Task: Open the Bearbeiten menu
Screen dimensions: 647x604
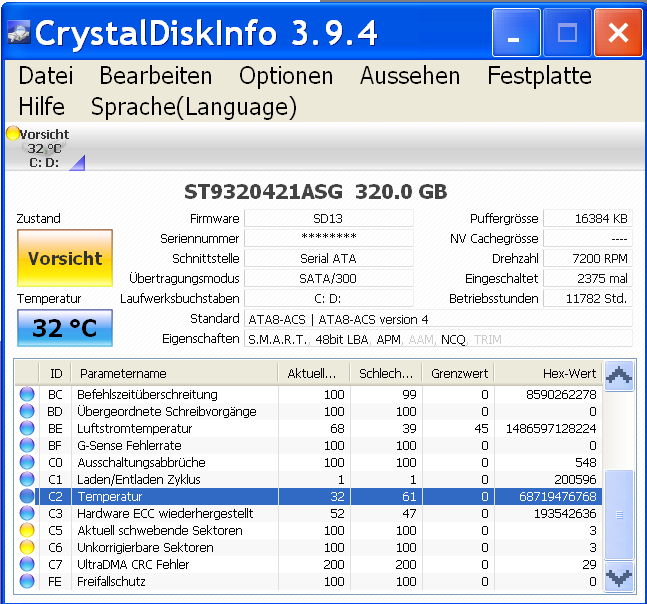Action: click(x=156, y=76)
